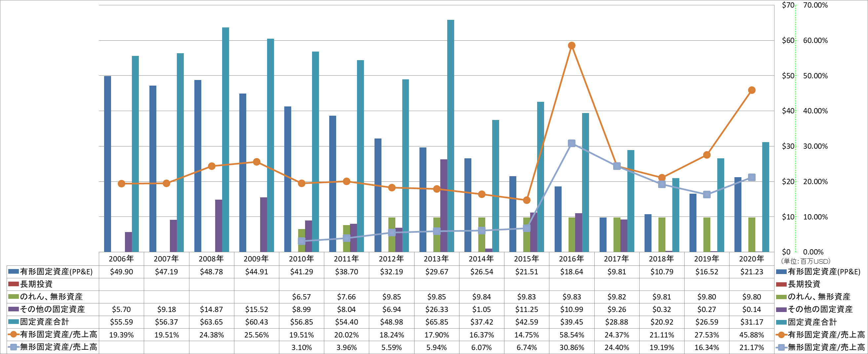The width and height of the screenshot is (868, 354).
Task: Select the 2008年 固定資産合計 teal bar
Action: [225, 139]
